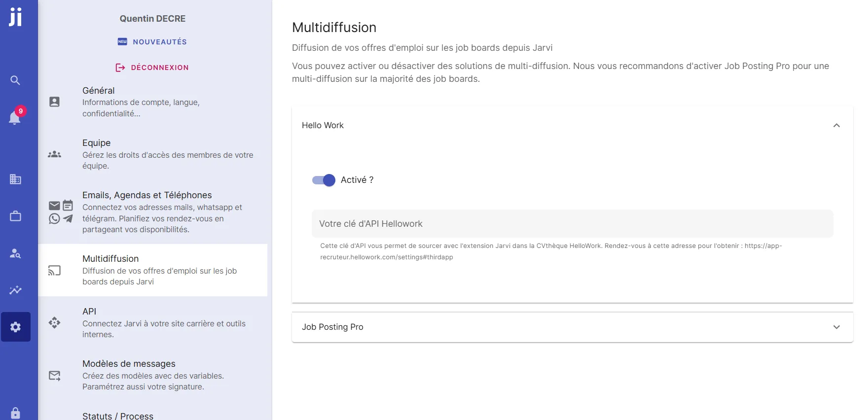This screenshot has height=420, width=868.
Task: Collapse the Hello Work section
Action: coord(836,125)
